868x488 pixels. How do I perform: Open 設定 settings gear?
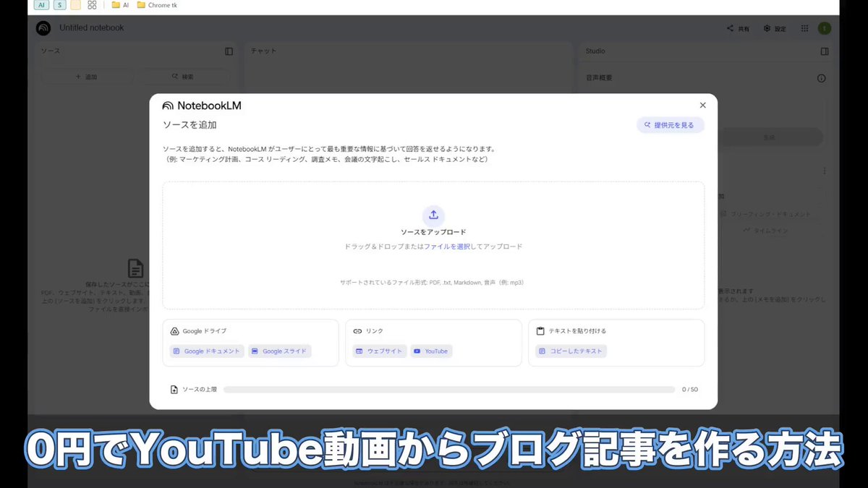point(775,29)
